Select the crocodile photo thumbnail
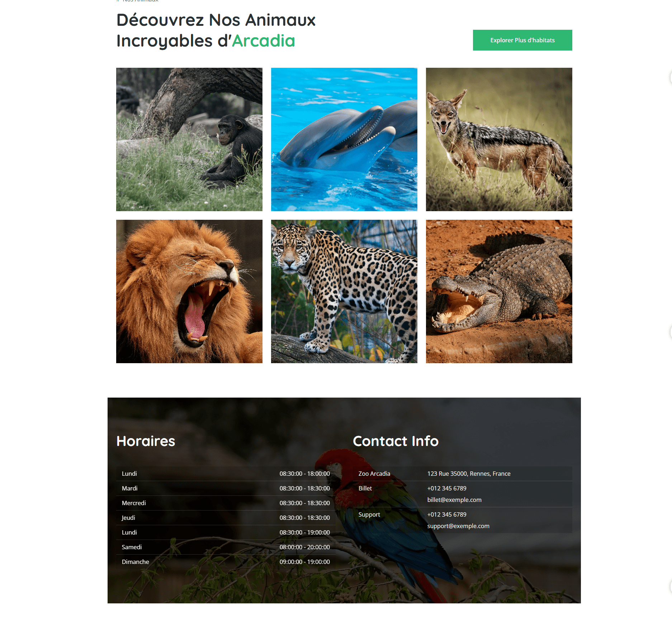 click(x=499, y=291)
